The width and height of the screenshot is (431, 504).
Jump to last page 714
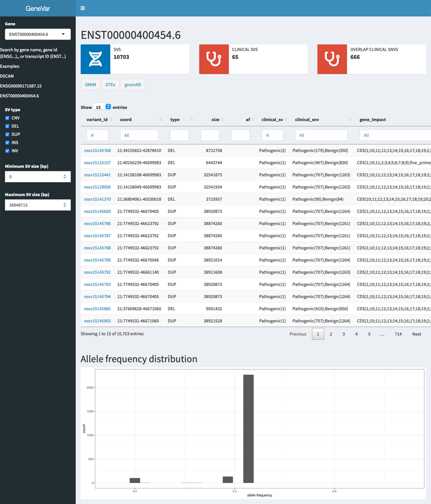tap(398, 334)
